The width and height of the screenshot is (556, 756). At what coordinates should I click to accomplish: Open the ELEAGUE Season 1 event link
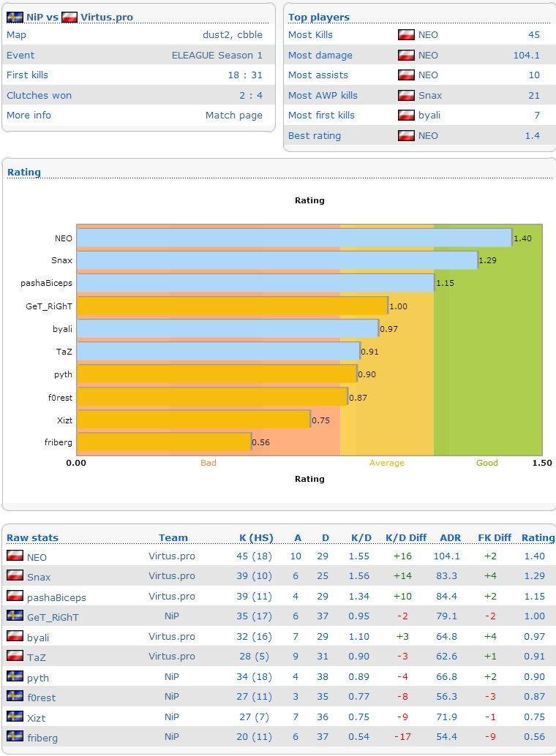pyautogui.click(x=217, y=55)
